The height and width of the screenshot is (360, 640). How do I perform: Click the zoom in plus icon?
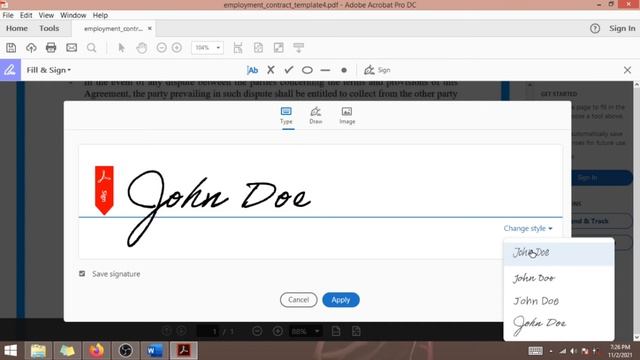(x=177, y=48)
